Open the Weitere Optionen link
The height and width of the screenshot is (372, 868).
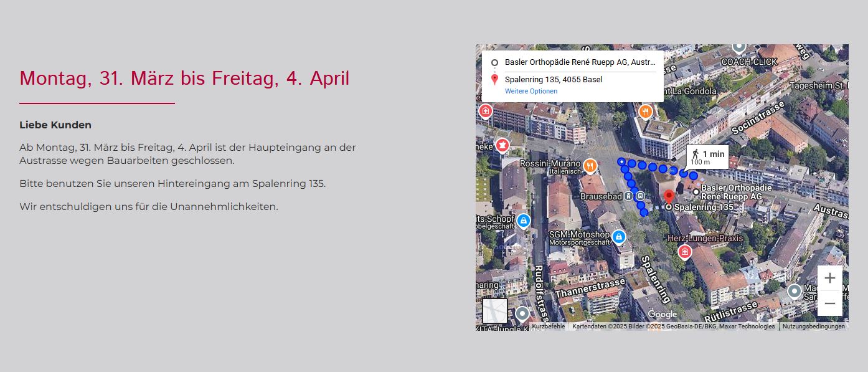point(531,91)
